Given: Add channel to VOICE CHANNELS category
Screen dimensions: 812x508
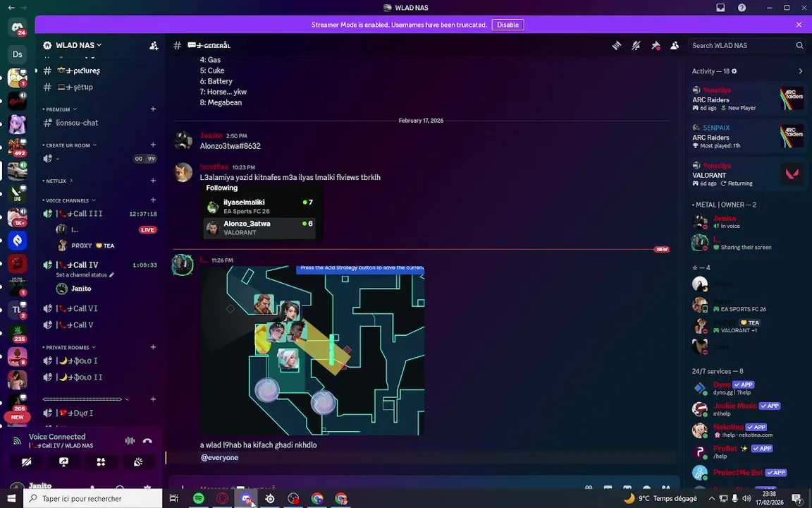Looking at the screenshot, I should click(153, 200).
